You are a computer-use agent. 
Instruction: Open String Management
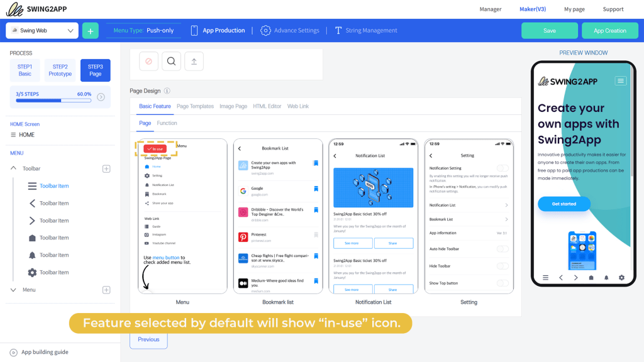[366, 30]
